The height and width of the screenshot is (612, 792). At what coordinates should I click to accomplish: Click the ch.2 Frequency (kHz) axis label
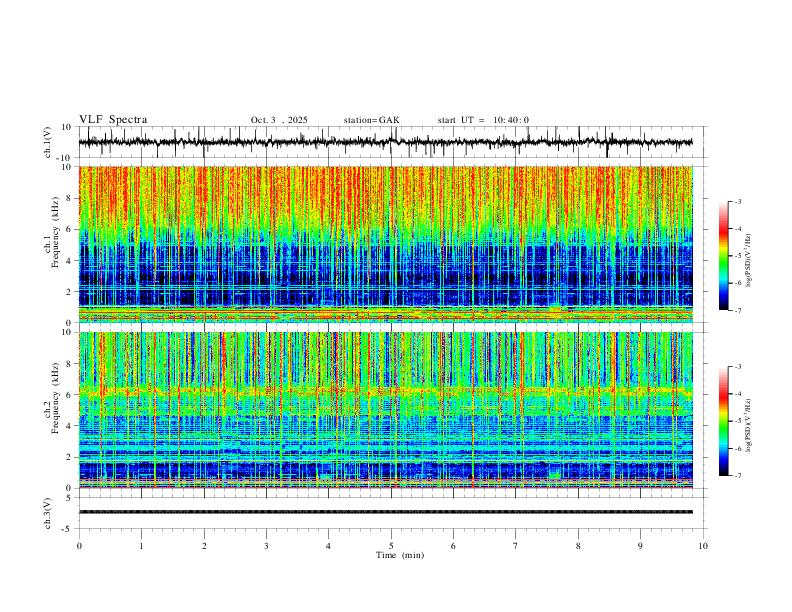click(x=52, y=398)
